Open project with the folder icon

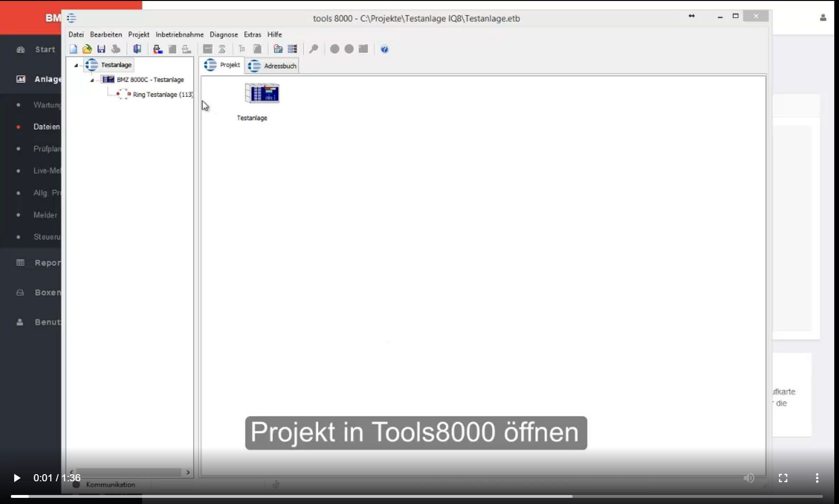[87, 49]
